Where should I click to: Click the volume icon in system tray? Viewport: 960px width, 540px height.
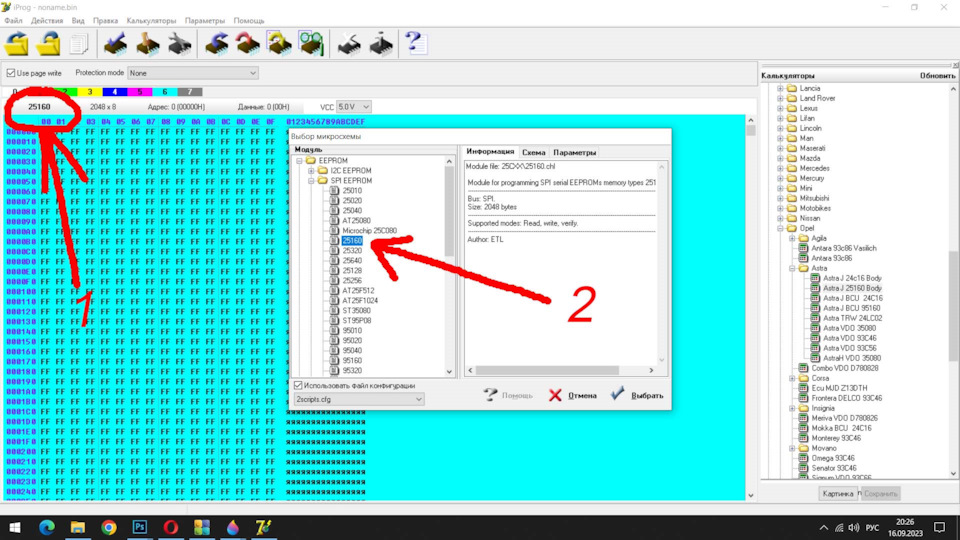(x=853, y=528)
